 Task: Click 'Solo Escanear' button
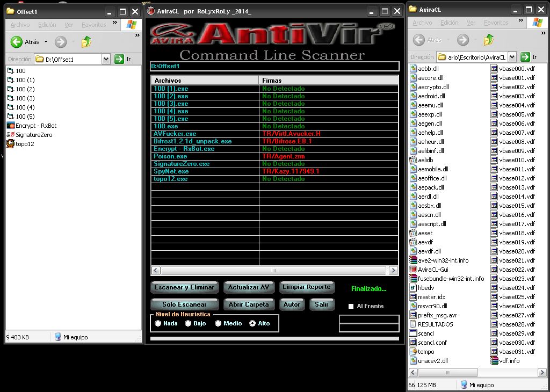pyautogui.click(x=185, y=304)
